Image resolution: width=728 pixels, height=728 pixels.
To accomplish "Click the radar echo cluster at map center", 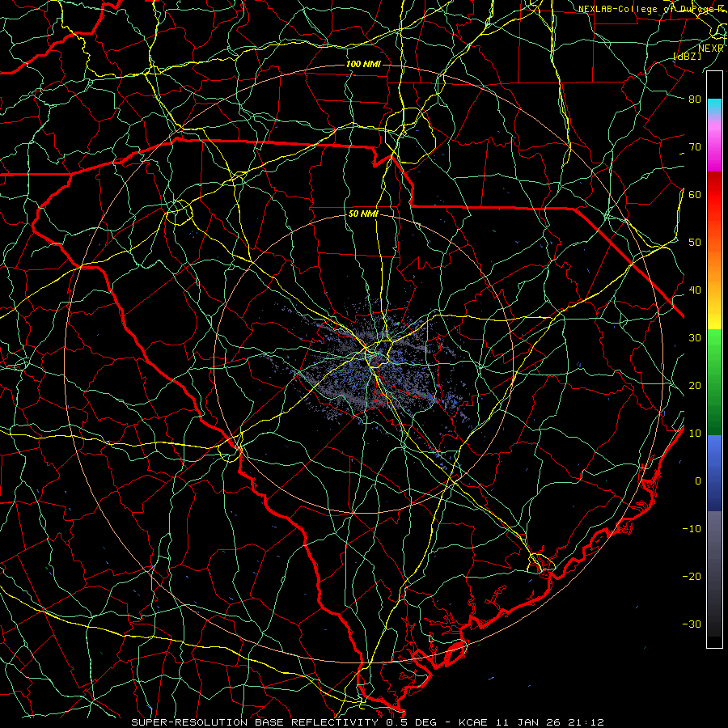I will (x=371, y=366).
